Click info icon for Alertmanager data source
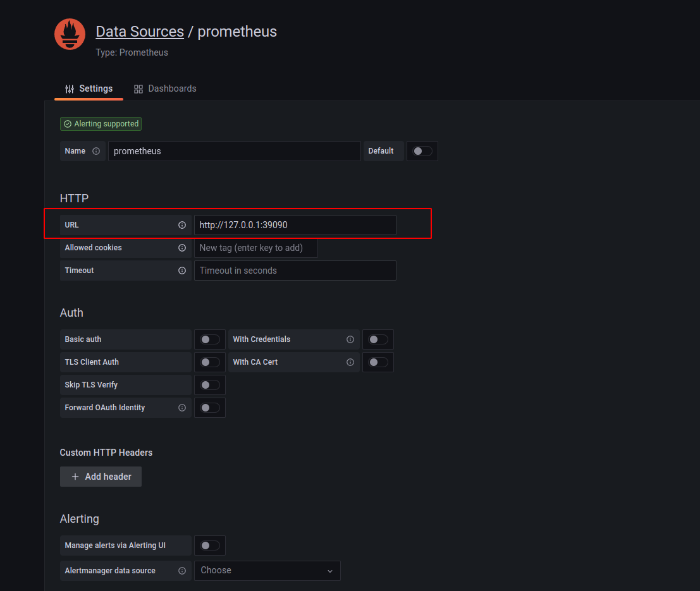Viewport: 700px width, 591px height. coord(182,571)
